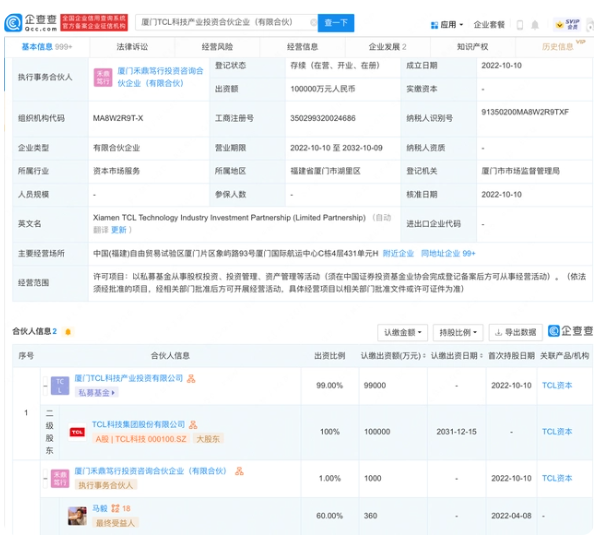This screenshot has height=541, width=601.
Task: Open 厦门TCL科技产业投资有限公司 partner link
Action: coord(128,378)
